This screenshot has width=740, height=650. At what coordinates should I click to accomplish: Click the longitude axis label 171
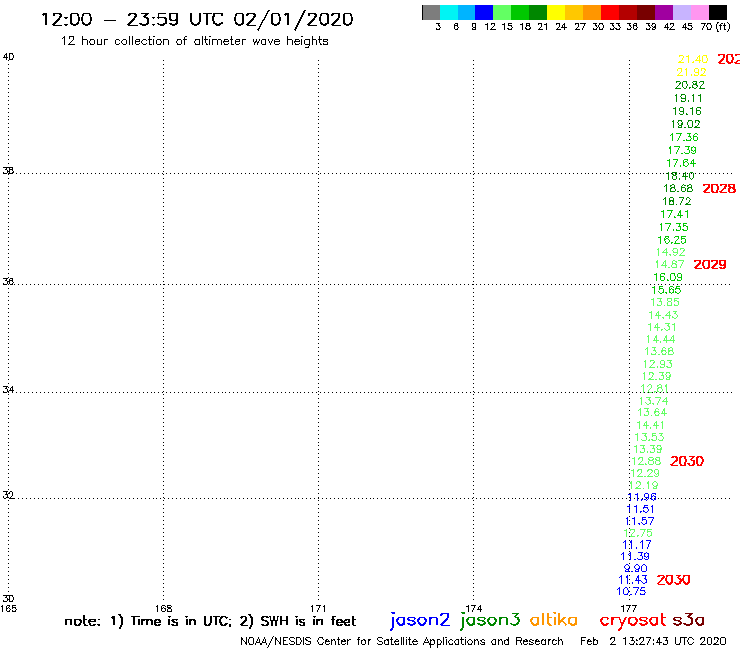tap(318, 608)
